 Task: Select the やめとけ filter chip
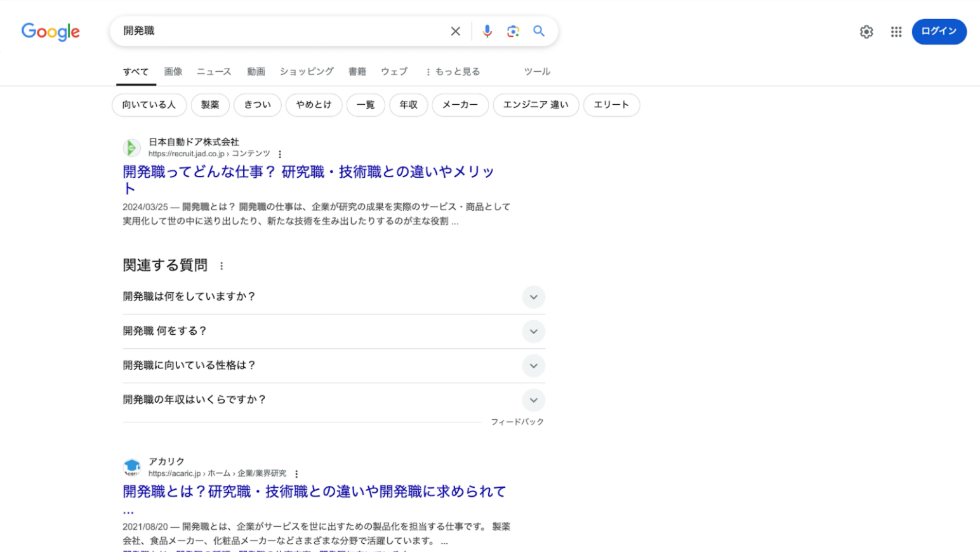(x=314, y=105)
